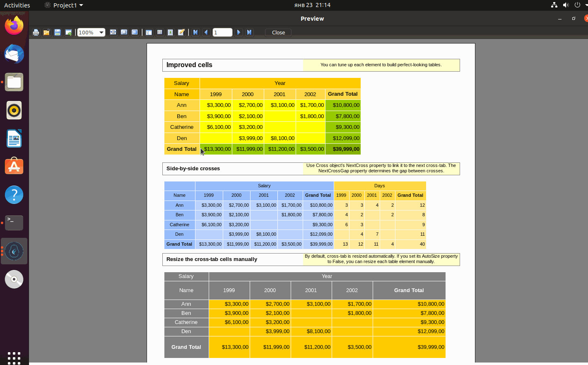Go to the first page
Image resolution: width=588 pixels, height=365 pixels.
pyautogui.click(x=195, y=32)
